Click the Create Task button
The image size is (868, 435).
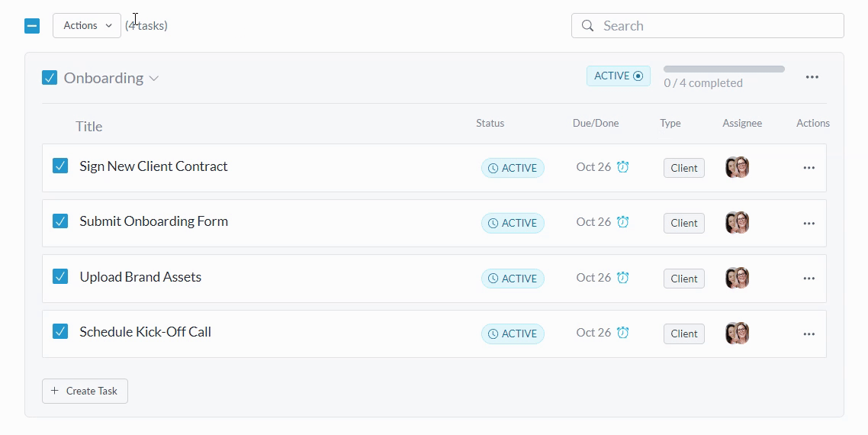point(85,391)
